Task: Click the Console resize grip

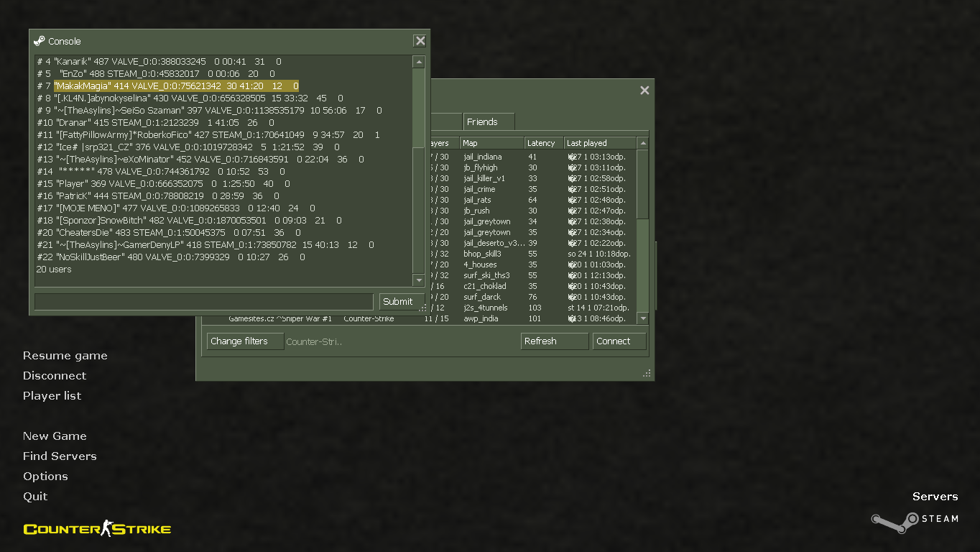Action: 423,308
